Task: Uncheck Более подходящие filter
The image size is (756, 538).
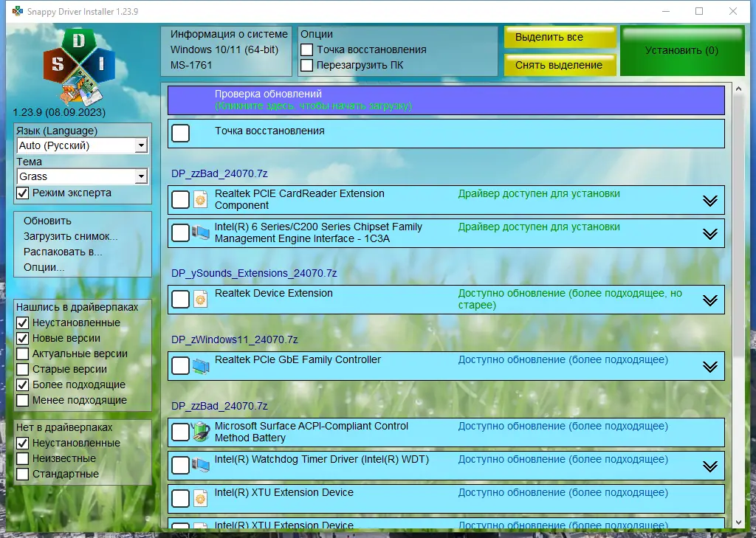Action: point(23,384)
